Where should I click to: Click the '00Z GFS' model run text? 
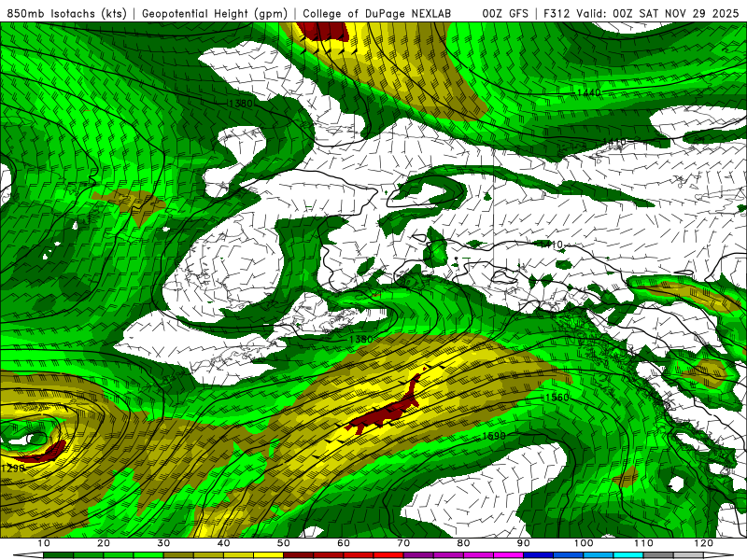point(505,14)
